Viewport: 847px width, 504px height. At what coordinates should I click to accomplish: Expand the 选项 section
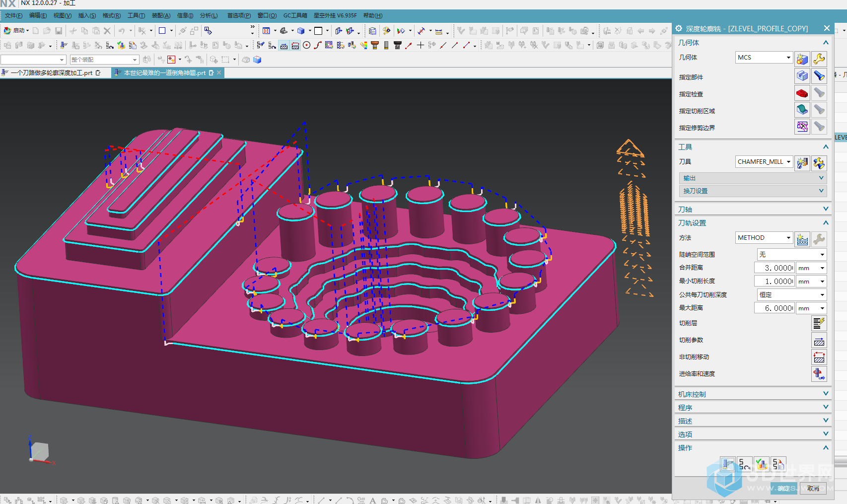pos(753,434)
